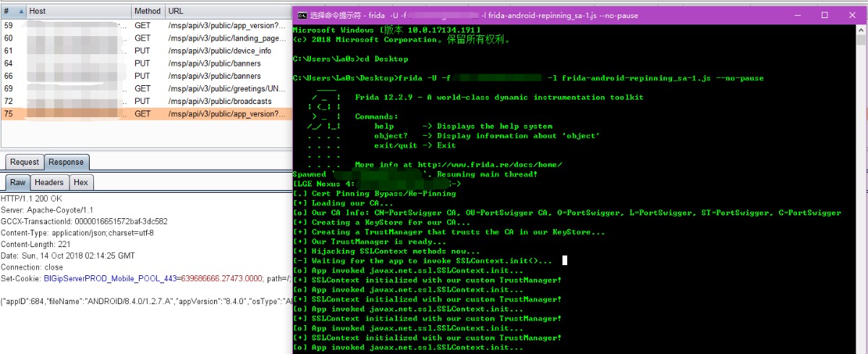Open the Headers view tab
The width and height of the screenshot is (868, 354).
[x=49, y=183]
